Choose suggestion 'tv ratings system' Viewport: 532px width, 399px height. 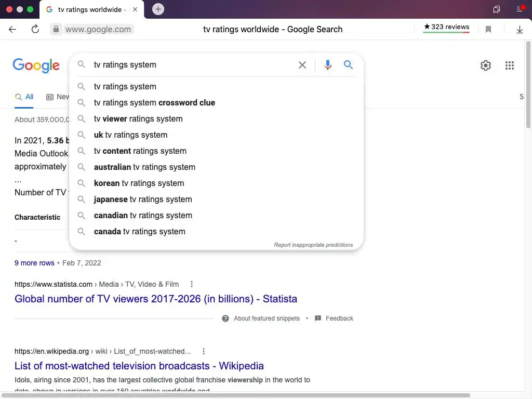(216, 87)
